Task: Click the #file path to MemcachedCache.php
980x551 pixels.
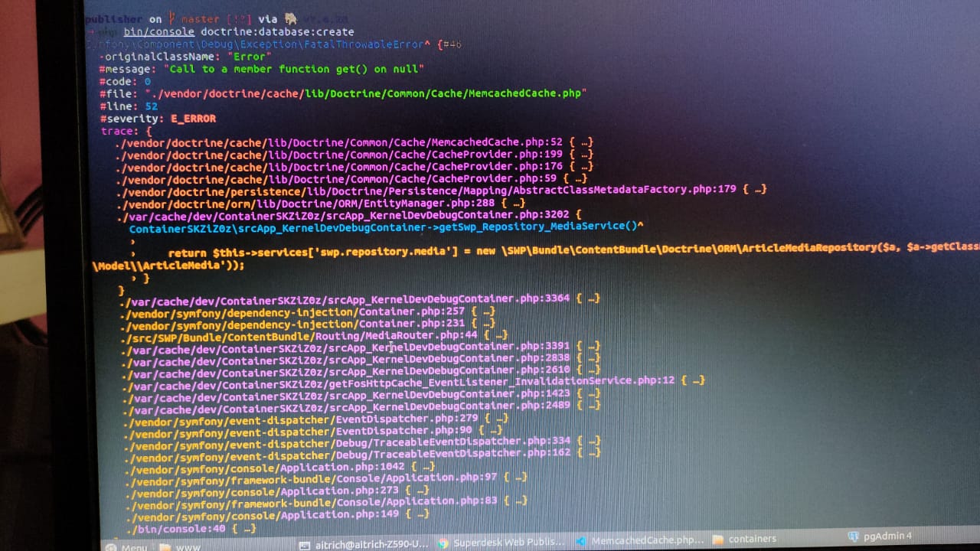Action: point(343,93)
